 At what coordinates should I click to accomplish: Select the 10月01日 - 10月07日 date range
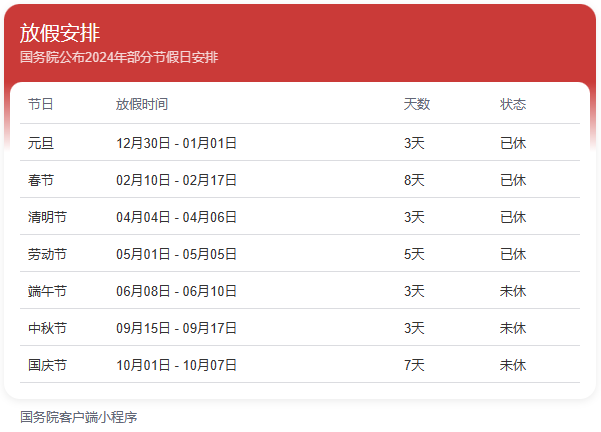coord(176,365)
